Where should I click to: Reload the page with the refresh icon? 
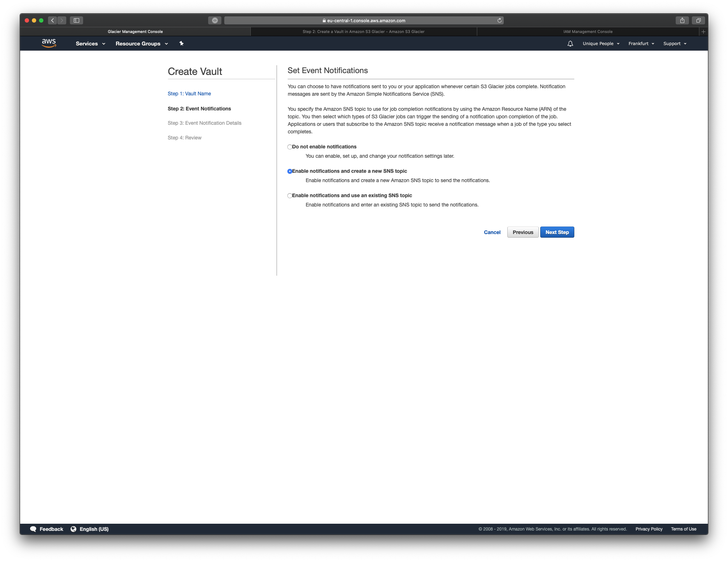click(x=499, y=20)
